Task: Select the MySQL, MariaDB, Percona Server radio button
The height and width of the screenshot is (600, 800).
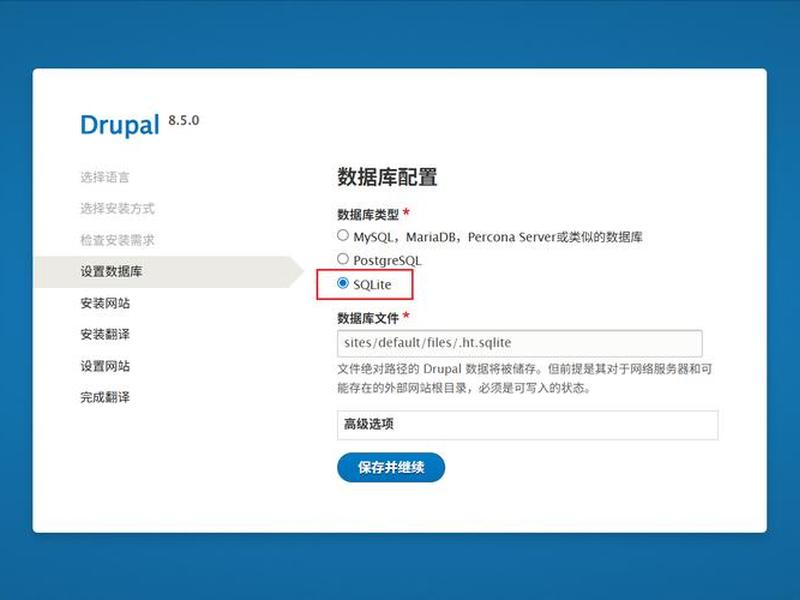Action: coord(343,235)
